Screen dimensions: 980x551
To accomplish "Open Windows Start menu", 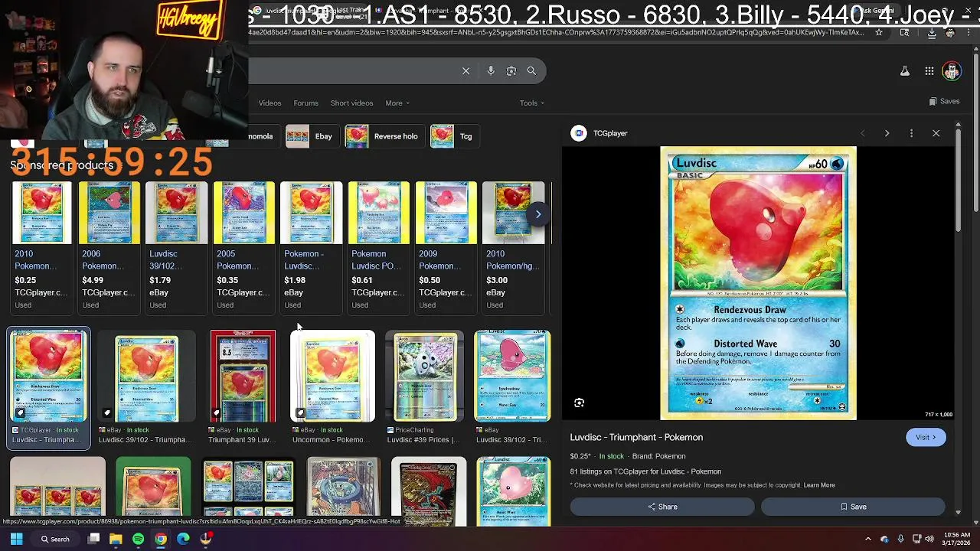I will tap(16, 539).
